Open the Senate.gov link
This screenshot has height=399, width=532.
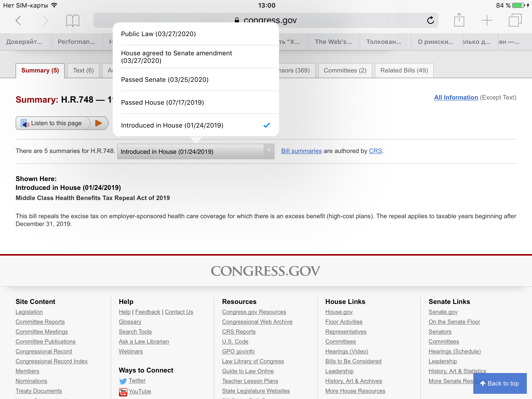443,312
